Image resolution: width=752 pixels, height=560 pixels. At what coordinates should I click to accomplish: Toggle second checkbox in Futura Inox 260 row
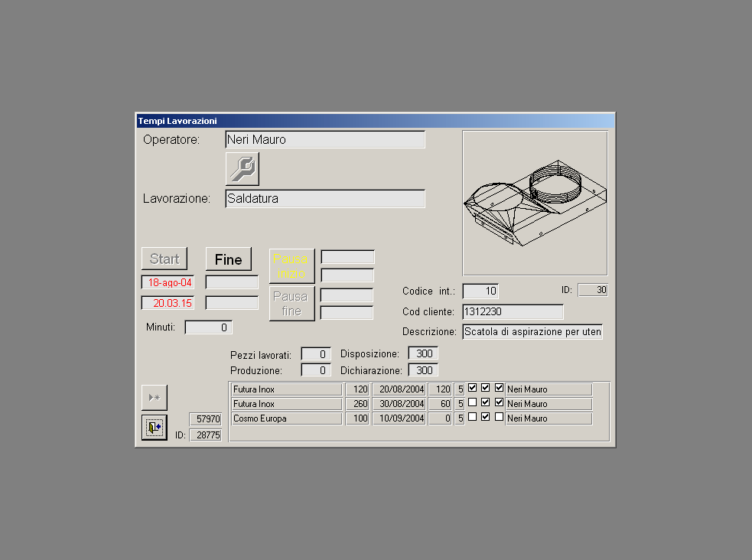485,402
